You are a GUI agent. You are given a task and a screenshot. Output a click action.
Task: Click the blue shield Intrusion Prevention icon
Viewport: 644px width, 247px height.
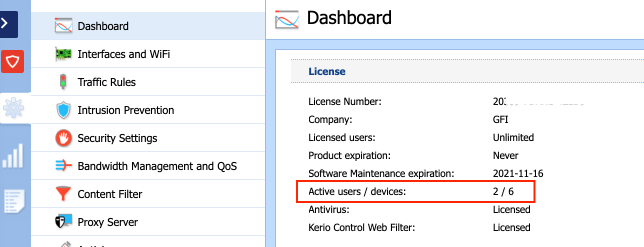63,110
